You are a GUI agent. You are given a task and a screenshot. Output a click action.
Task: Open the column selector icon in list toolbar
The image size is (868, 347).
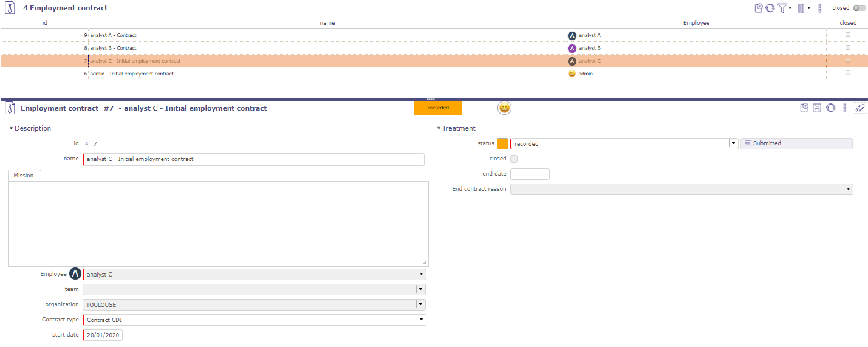pyautogui.click(x=801, y=8)
